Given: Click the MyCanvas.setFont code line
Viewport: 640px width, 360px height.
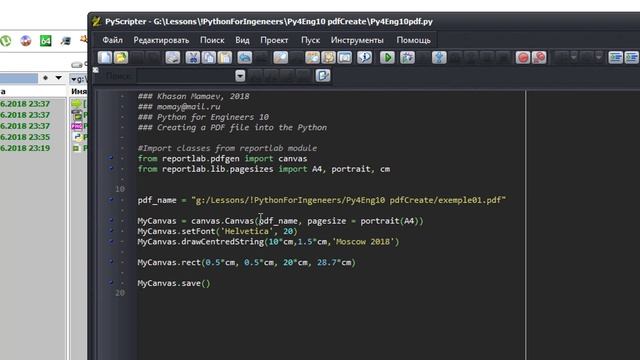Looking at the screenshot, I should [218, 231].
